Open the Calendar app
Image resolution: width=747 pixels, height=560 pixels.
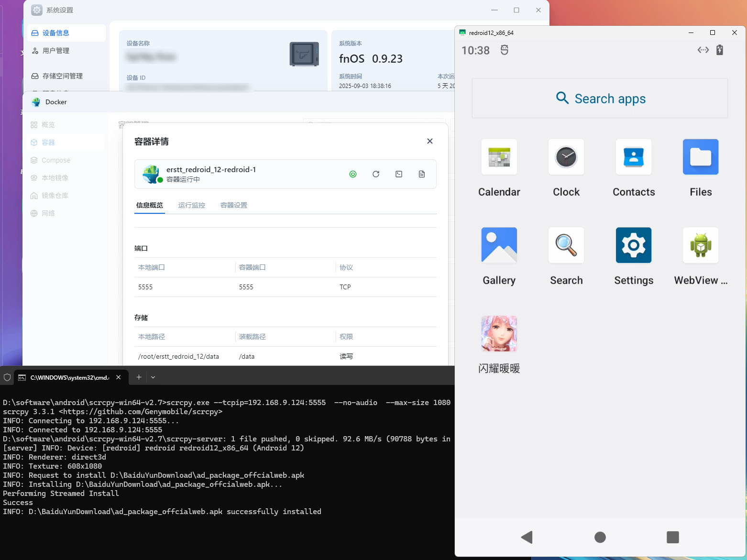(499, 157)
